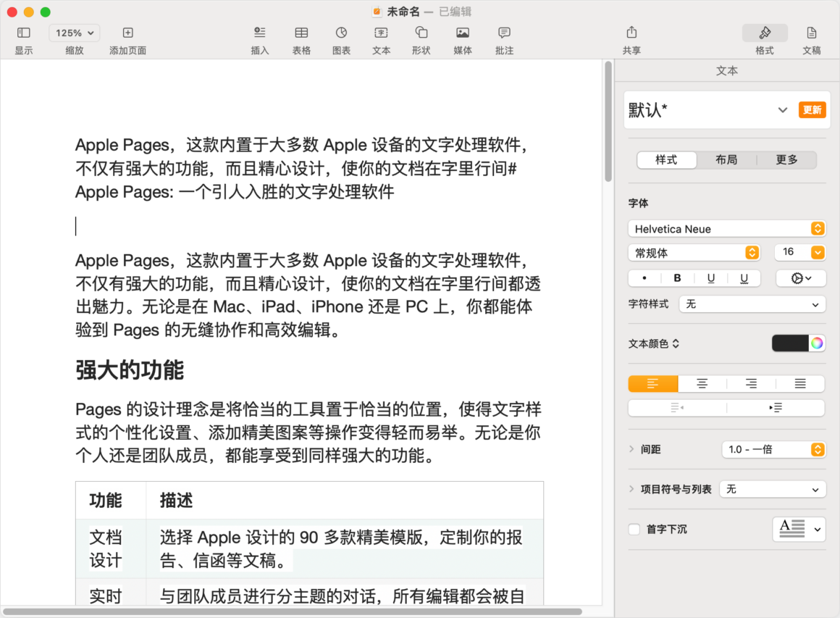Toggle strikethrough formatting button
The height and width of the screenshot is (618, 840).
click(744, 278)
